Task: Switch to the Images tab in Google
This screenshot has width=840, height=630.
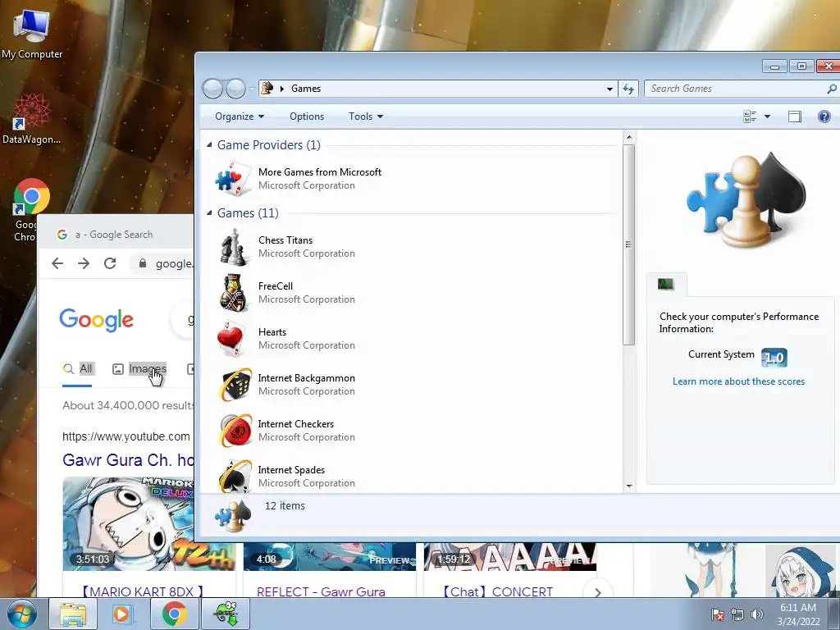Action: [x=139, y=368]
